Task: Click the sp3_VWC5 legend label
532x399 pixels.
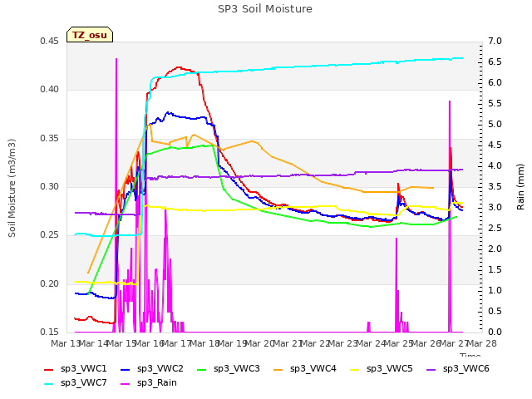Action: (390, 368)
